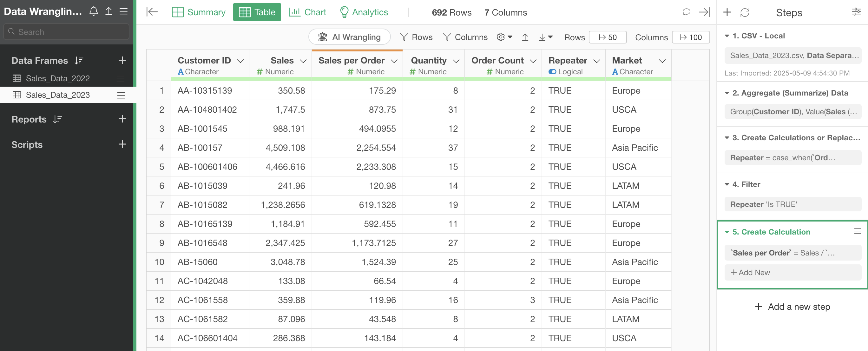This screenshot has height=351, width=868.
Task: Open the download arrow dropdown
Action: coord(546,37)
